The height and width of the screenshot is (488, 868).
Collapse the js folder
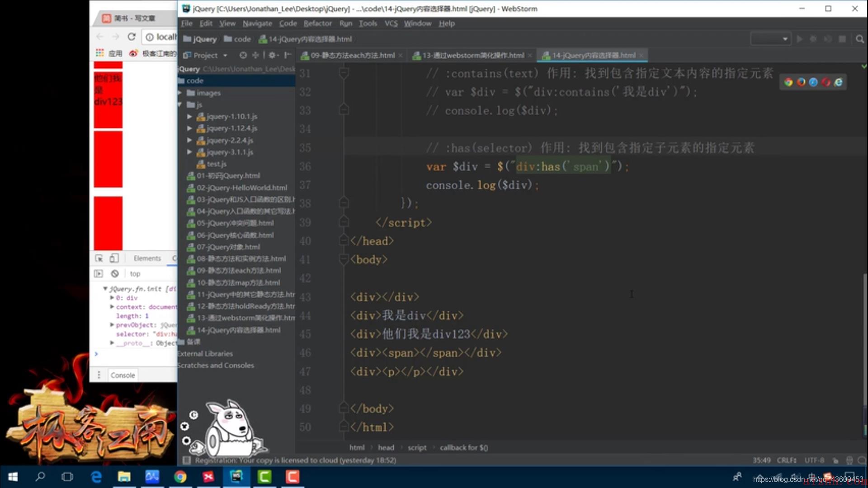(x=180, y=104)
